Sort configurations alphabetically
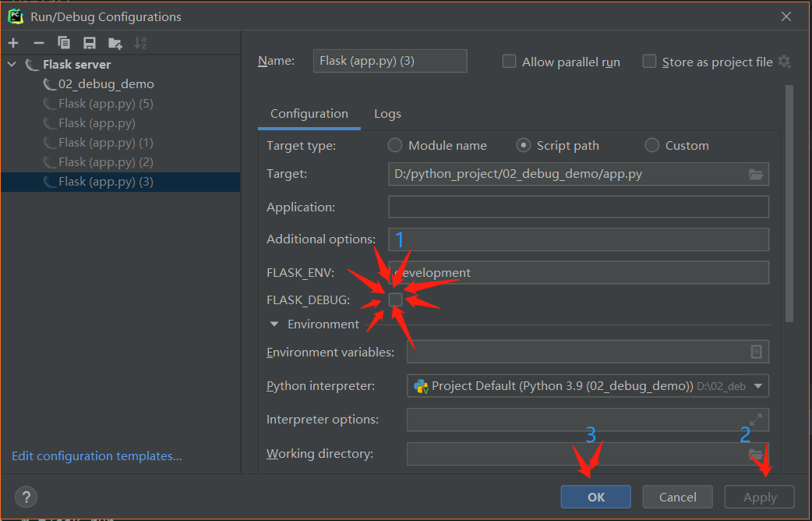 pos(140,43)
